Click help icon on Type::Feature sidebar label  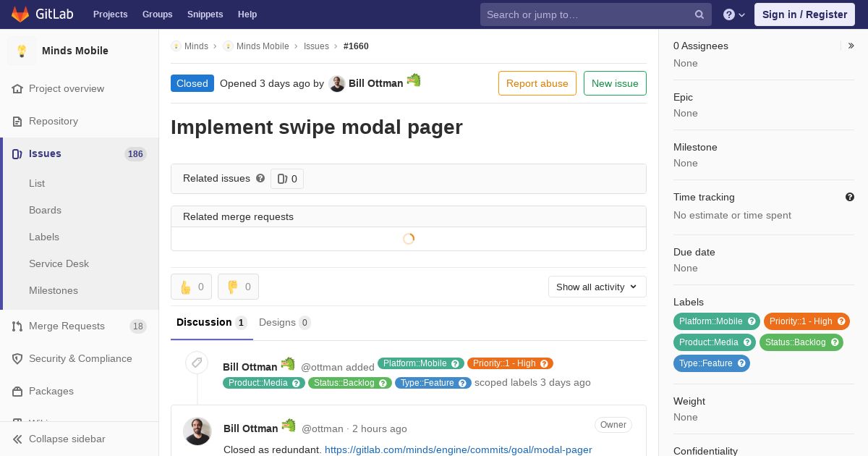[x=741, y=363]
